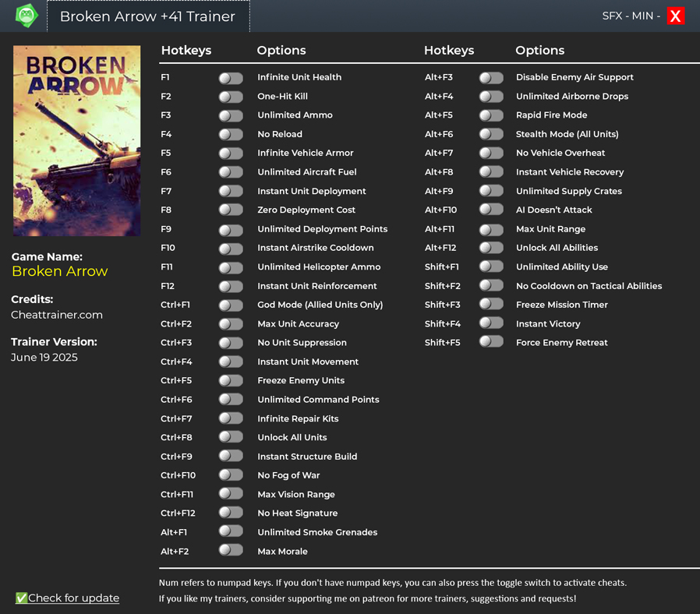700x614 pixels.
Task: Turn on the One-Hit Kill switch
Action: coord(231,97)
